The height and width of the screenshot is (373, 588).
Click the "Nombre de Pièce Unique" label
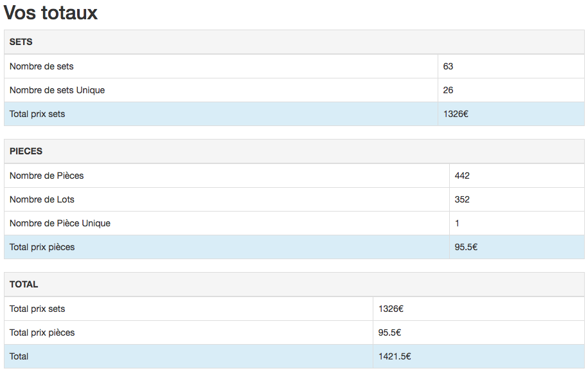60,223
